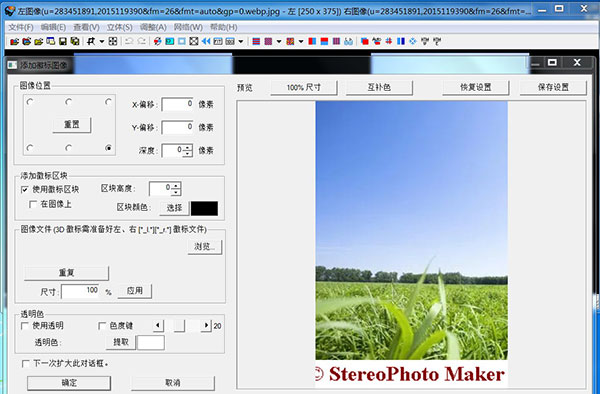The width and height of the screenshot is (600, 394).
Task: Click the blue vertical bars toolbar icon
Action: point(401,41)
